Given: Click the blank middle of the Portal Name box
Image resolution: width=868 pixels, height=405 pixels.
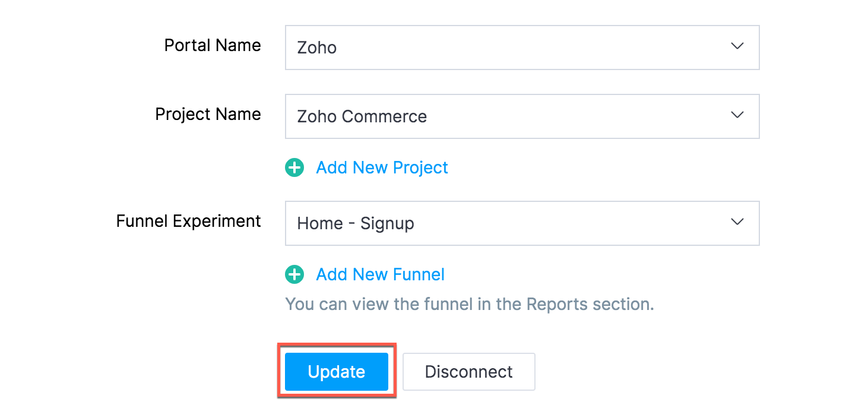Looking at the screenshot, I should [x=522, y=48].
